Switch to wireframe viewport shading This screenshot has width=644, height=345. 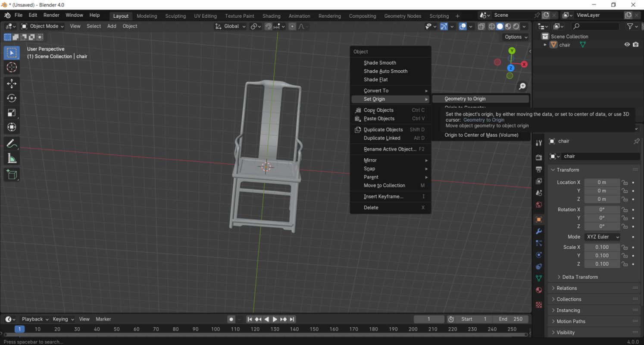pyautogui.click(x=492, y=26)
